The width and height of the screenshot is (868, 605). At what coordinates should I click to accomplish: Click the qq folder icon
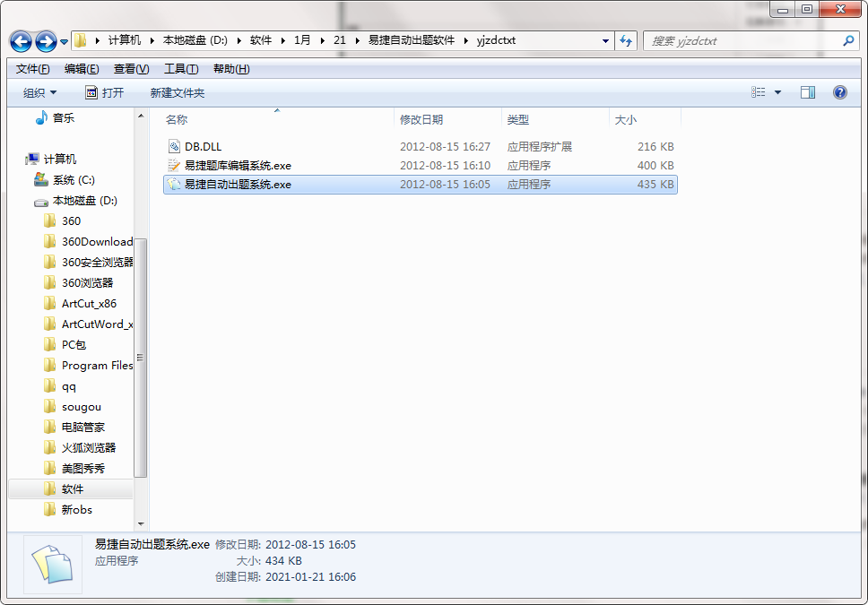tap(50, 385)
